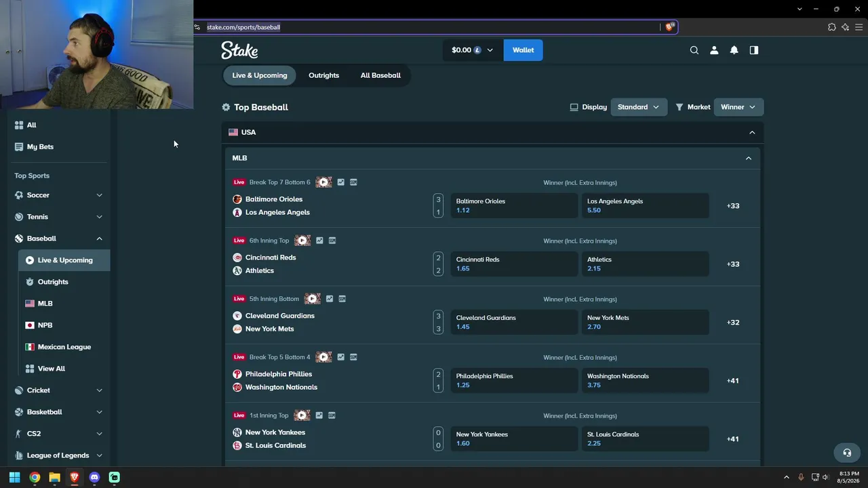Open the Wallet
The height and width of the screenshot is (488, 868).
click(523, 50)
